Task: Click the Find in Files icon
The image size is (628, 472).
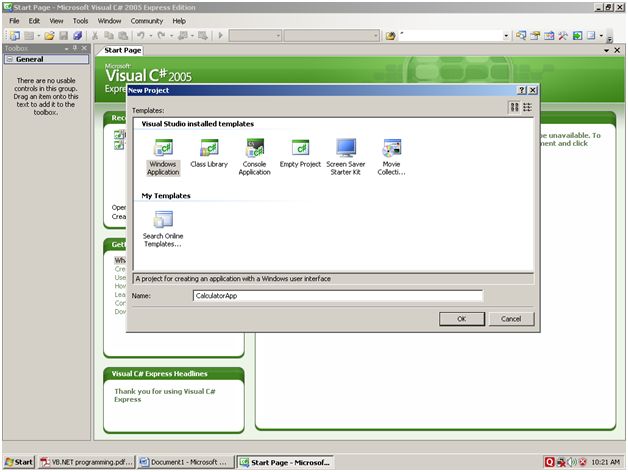Action: click(x=390, y=36)
